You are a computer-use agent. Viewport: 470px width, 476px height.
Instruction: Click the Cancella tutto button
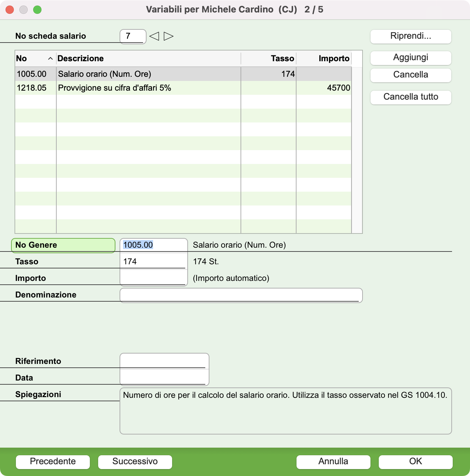(x=411, y=97)
